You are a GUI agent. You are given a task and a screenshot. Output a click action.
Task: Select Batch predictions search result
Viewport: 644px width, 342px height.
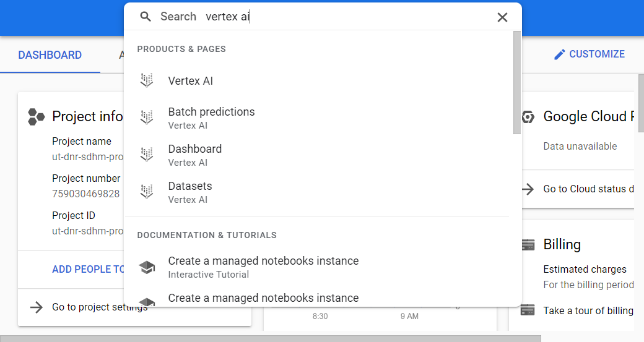tap(211, 112)
